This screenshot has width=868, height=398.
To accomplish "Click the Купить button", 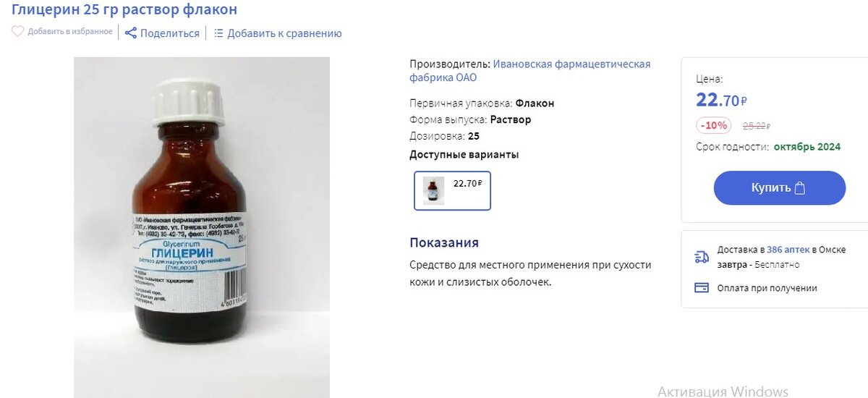I will point(780,188).
